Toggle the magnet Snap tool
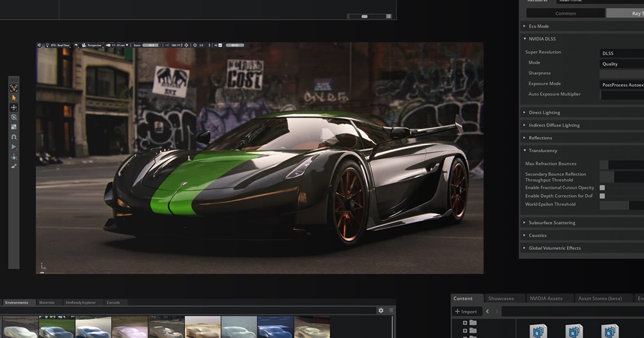This screenshot has height=338, width=644. [14, 137]
